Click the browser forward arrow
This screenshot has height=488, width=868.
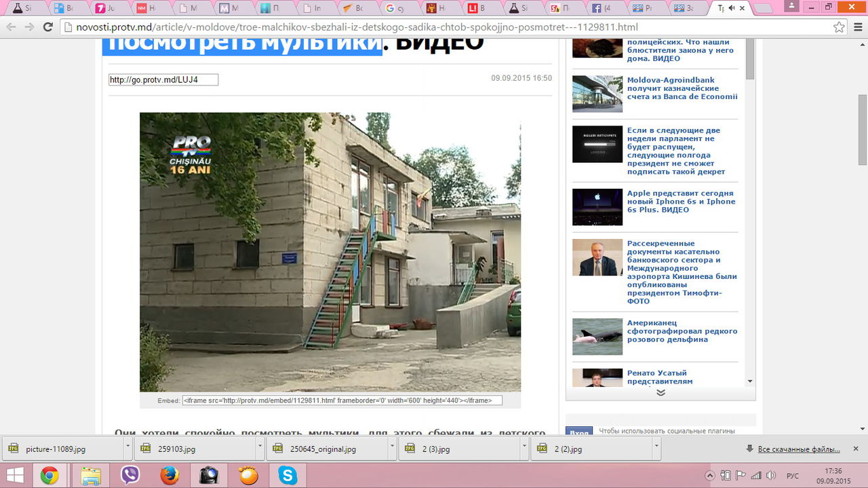coord(29,27)
